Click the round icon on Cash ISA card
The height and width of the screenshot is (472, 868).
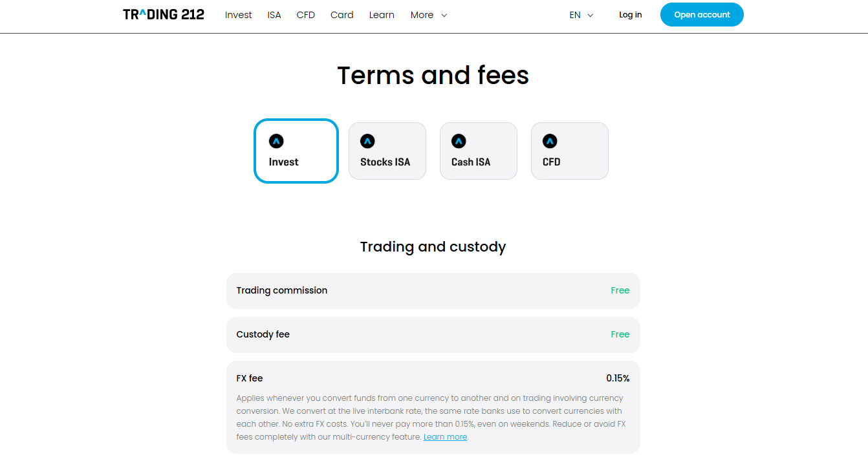[x=459, y=141]
